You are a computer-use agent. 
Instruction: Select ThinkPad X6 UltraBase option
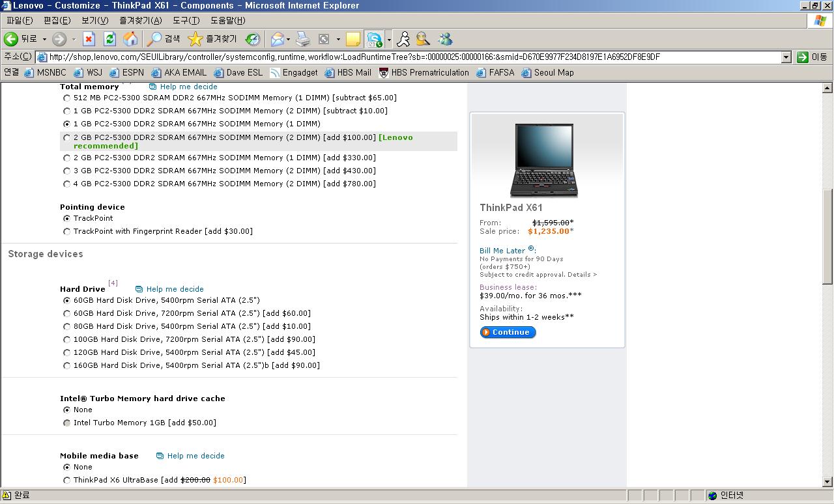(66, 480)
